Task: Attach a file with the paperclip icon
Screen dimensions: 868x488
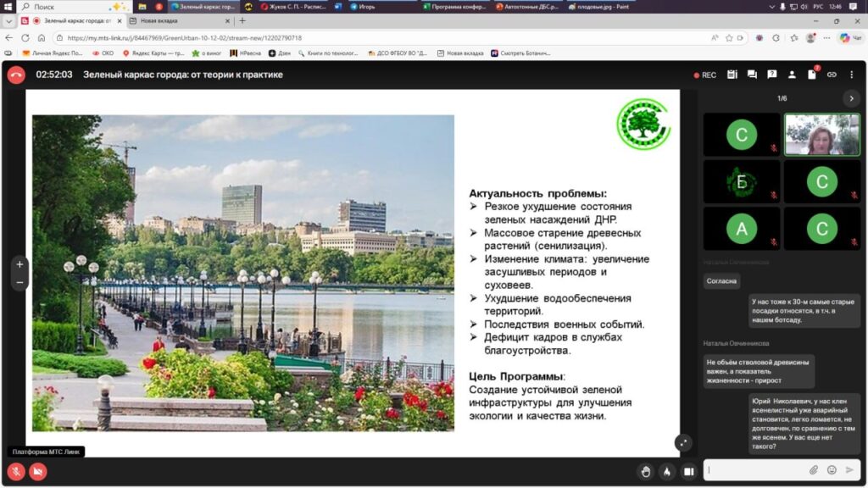Action: pos(813,469)
